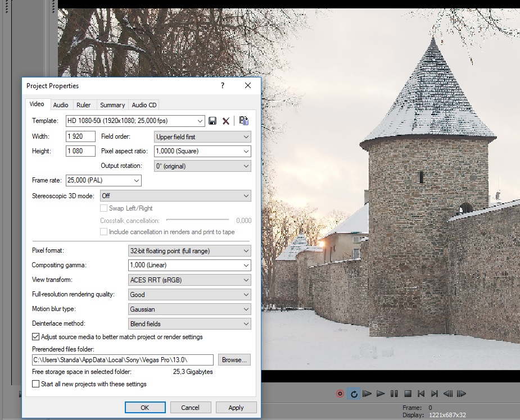Image resolution: width=520 pixels, height=420 pixels.
Task: Open the Pixel format dropdown
Action: tap(190, 250)
